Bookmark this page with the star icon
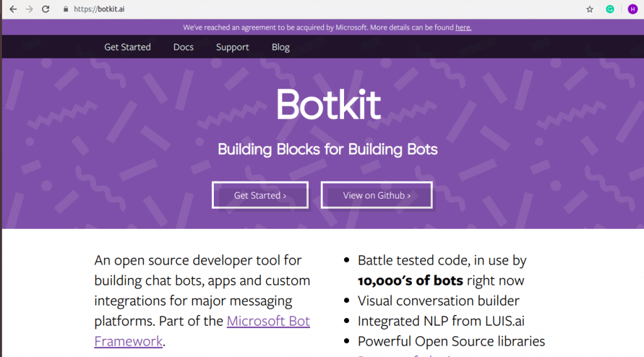644x357 pixels. pos(590,9)
